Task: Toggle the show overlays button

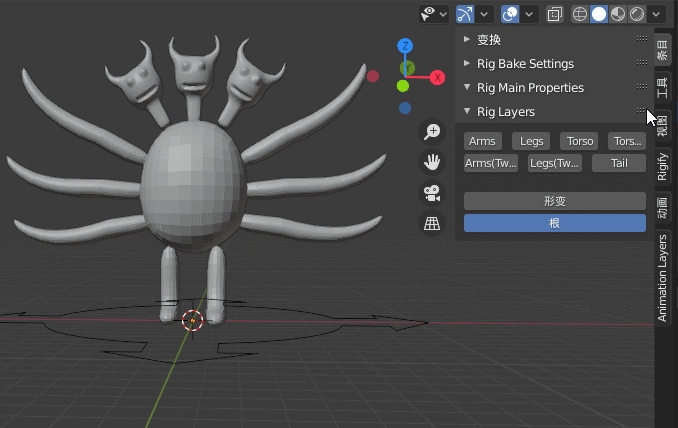Action: [510, 14]
